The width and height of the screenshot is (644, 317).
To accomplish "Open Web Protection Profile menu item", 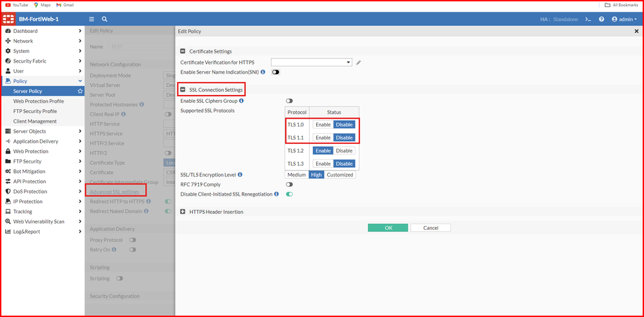I will (39, 101).
